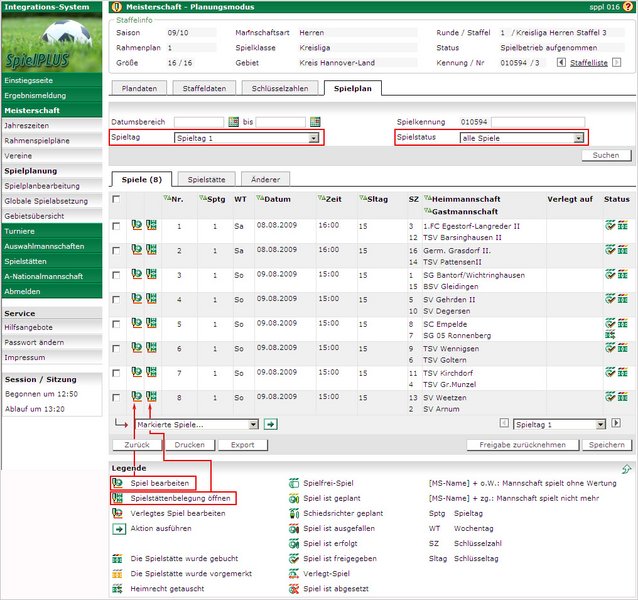
Task: Open the Spieltag 1 dropdown filter
Action: 246,137
